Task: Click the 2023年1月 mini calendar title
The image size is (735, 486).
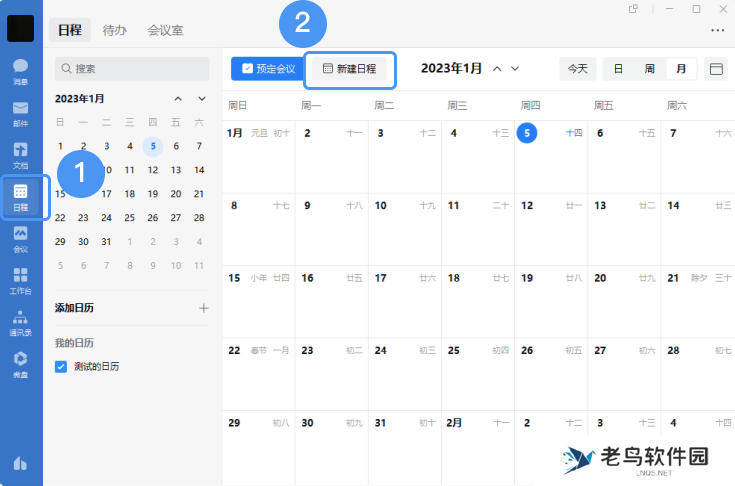Action: coord(79,98)
